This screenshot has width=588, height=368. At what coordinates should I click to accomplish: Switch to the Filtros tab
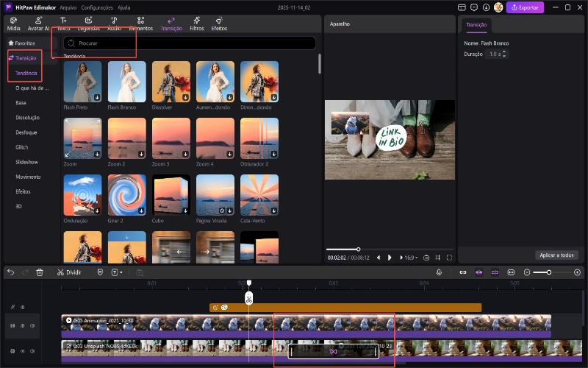[196, 24]
